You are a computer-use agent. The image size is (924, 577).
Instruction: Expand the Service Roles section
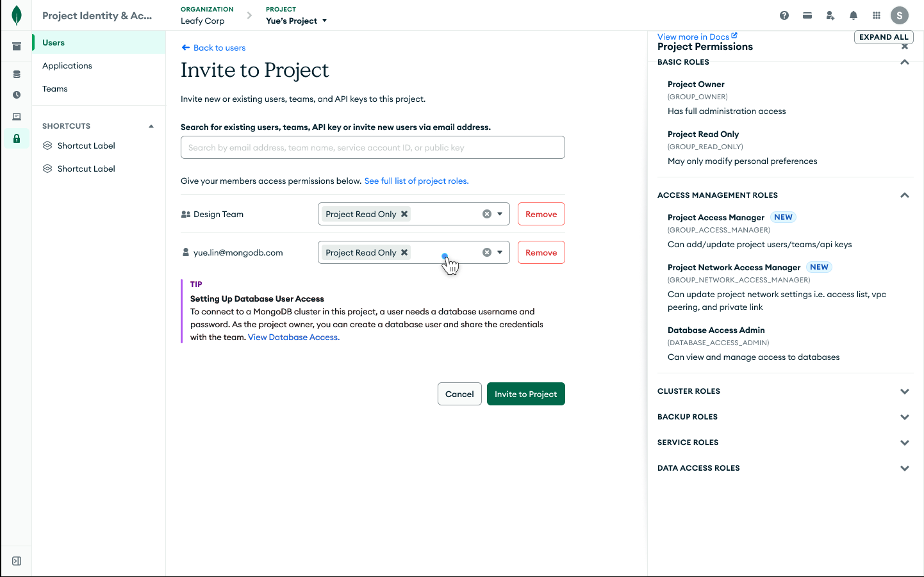click(905, 443)
